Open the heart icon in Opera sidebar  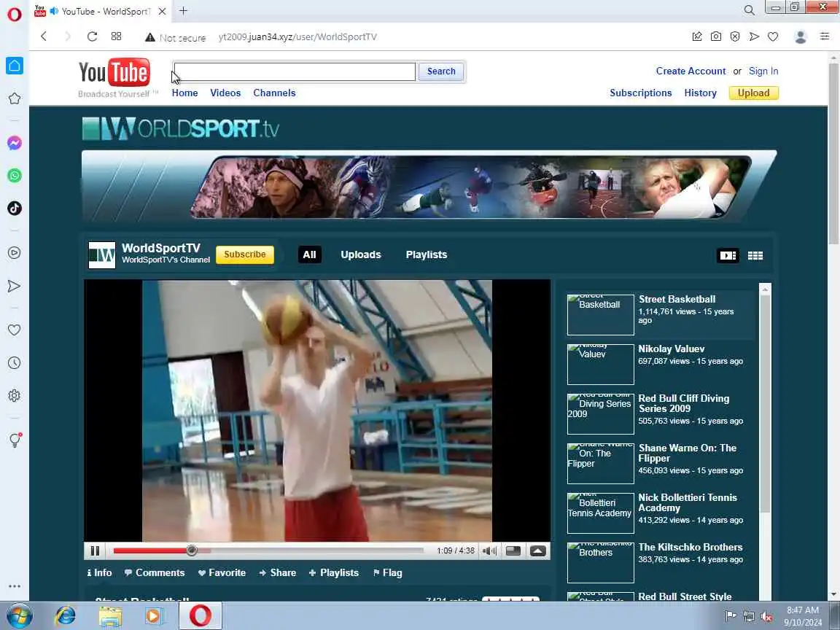click(x=15, y=330)
